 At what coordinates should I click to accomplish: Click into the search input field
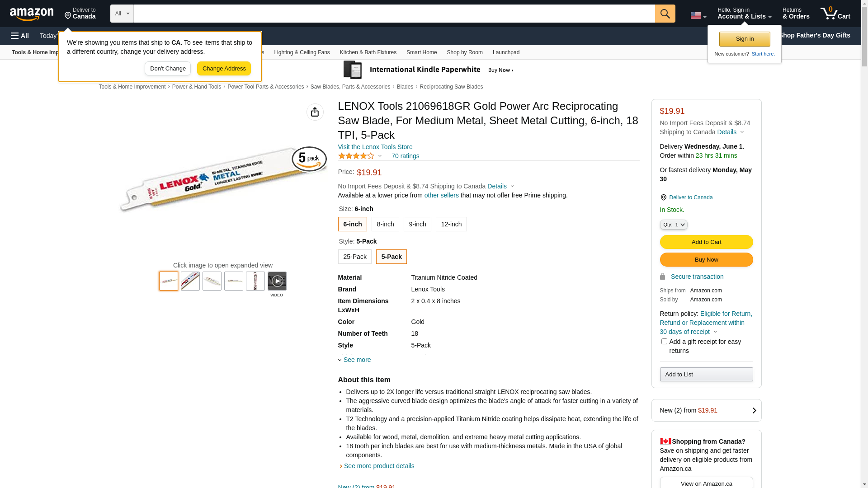click(393, 14)
